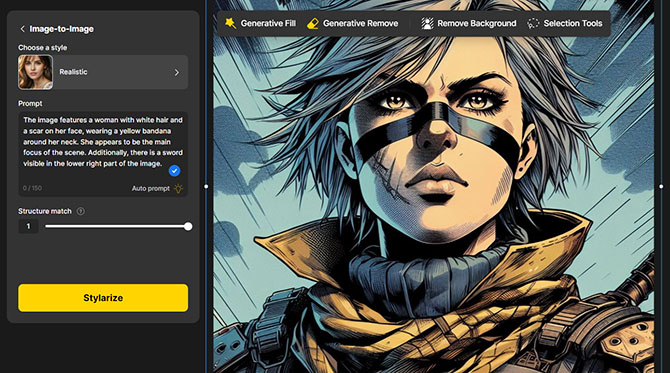Click the Generative Fill star icon

230,23
